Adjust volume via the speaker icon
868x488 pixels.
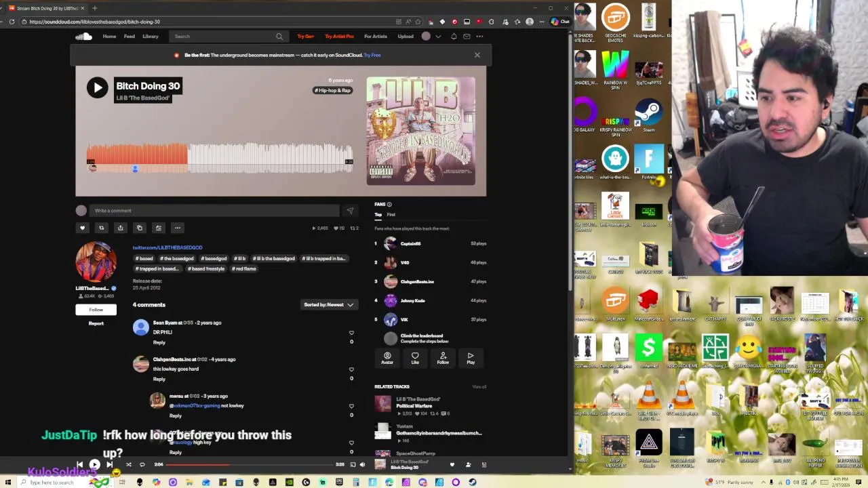point(362,465)
